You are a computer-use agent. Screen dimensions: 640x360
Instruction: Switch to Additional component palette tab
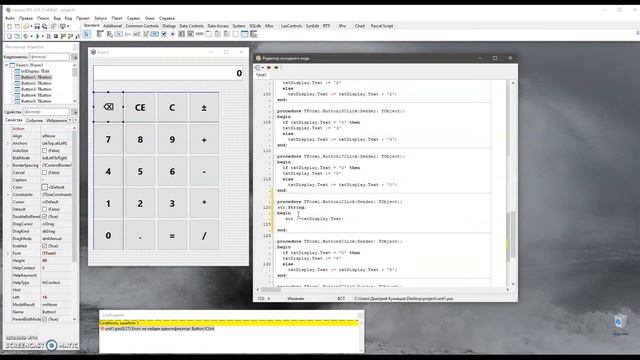coord(112,26)
